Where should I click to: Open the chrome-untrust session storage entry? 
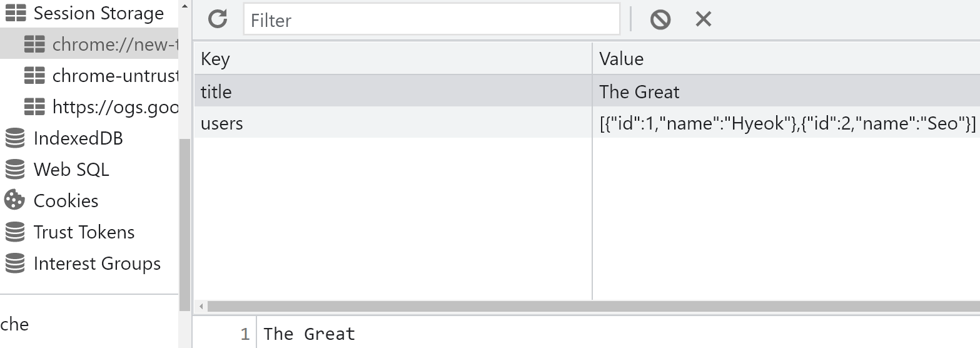[x=89, y=75]
